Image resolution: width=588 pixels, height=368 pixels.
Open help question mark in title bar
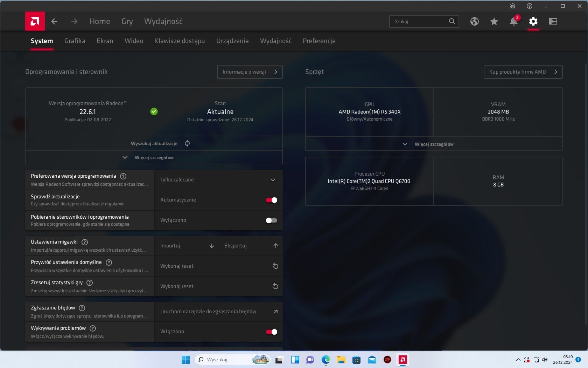coord(529,6)
